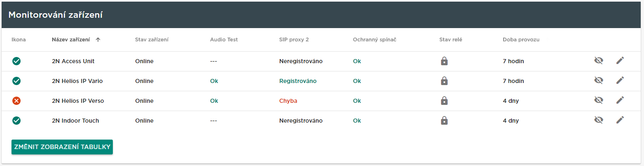The width and height of the screenshot is (644, 166).
Task: Click the SIP proxy 2 column header
Action: (294, 40)
